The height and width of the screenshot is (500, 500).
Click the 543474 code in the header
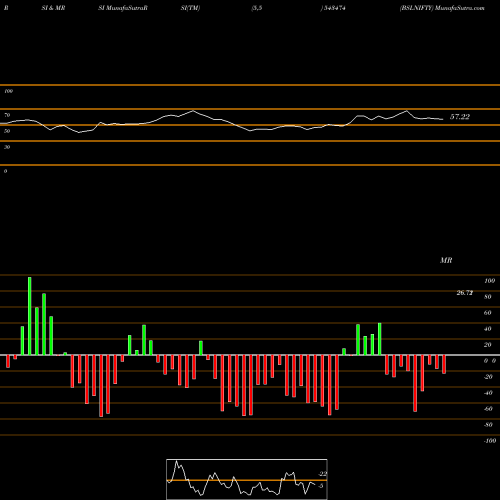click(x=334, y=8)
